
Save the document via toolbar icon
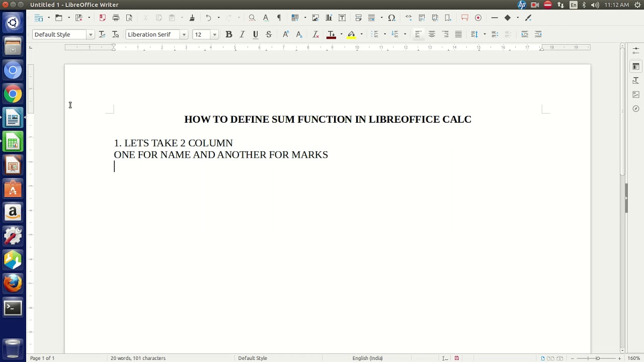coord(78,18)
